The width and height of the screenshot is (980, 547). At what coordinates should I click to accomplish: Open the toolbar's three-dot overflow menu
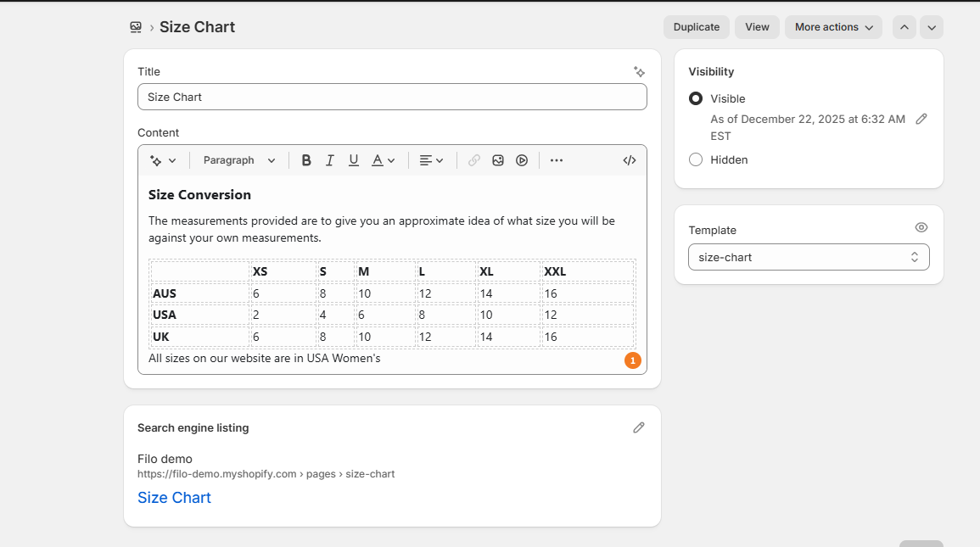[x=557, y=160]
